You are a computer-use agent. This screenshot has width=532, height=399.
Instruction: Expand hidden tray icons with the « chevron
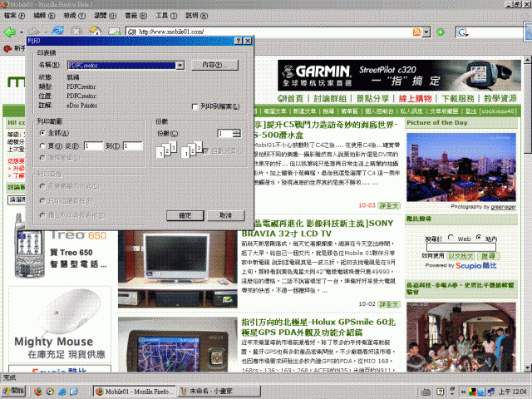(463, 392)
